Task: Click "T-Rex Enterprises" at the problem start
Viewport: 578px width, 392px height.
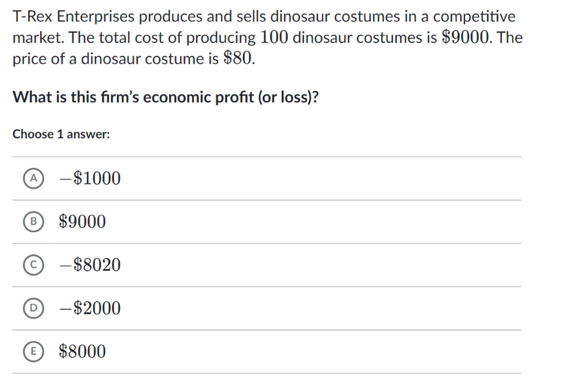Action: 73,16
